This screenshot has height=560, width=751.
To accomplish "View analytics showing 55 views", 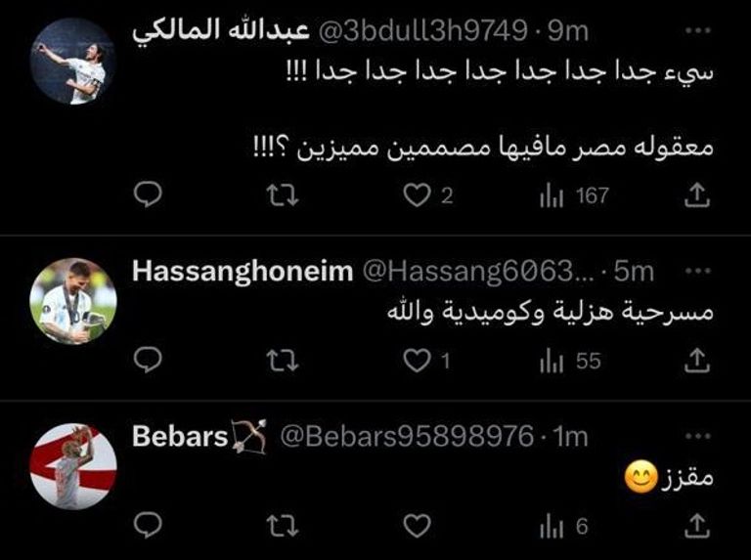I will [x=570, y=361].
